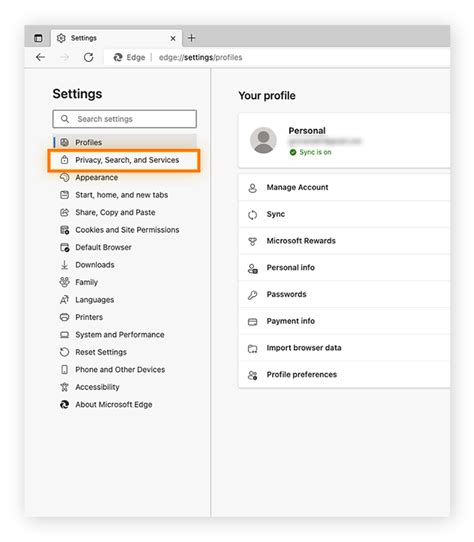Click the Family icon in the sidebar

click(64, 282)
